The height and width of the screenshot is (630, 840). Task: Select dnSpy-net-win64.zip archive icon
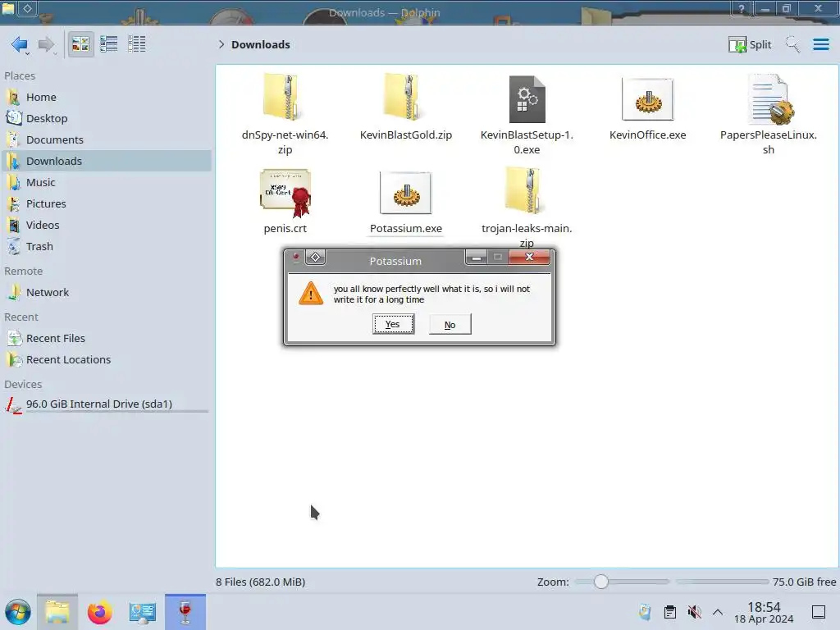281,98
